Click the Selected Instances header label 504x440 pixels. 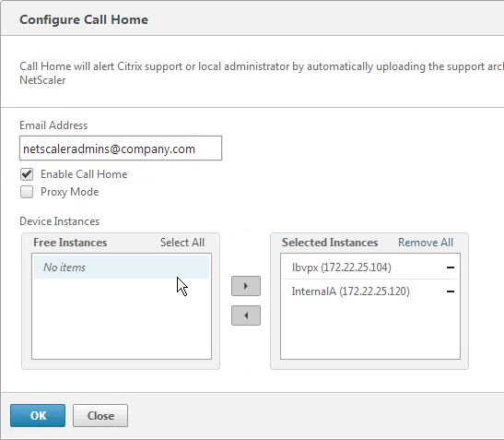tap(330, 243)
